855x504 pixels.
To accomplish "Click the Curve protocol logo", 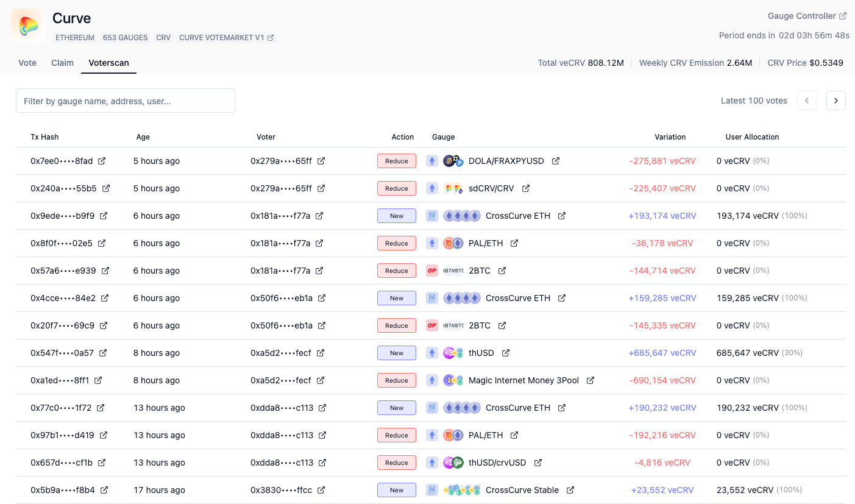I will click(28, 26).
